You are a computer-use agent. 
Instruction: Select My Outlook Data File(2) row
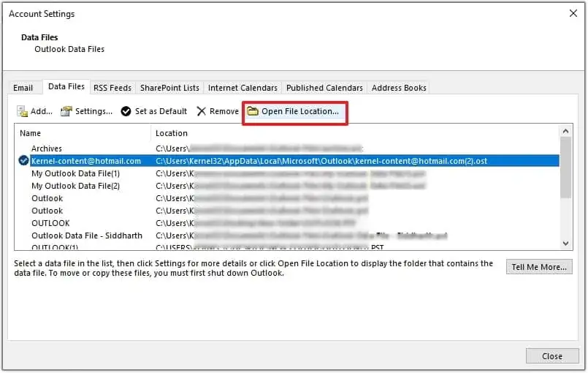click(x=287, y=186)
